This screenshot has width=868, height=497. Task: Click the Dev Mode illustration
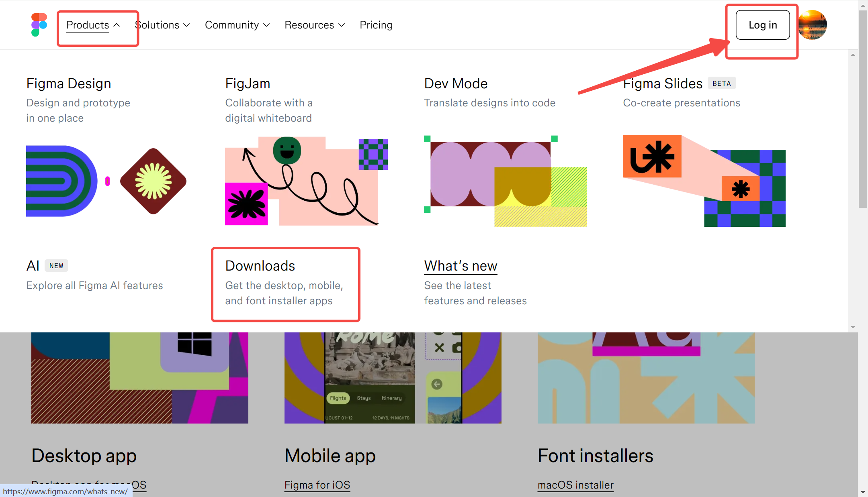pyautogui.click(x=505, y=181)
